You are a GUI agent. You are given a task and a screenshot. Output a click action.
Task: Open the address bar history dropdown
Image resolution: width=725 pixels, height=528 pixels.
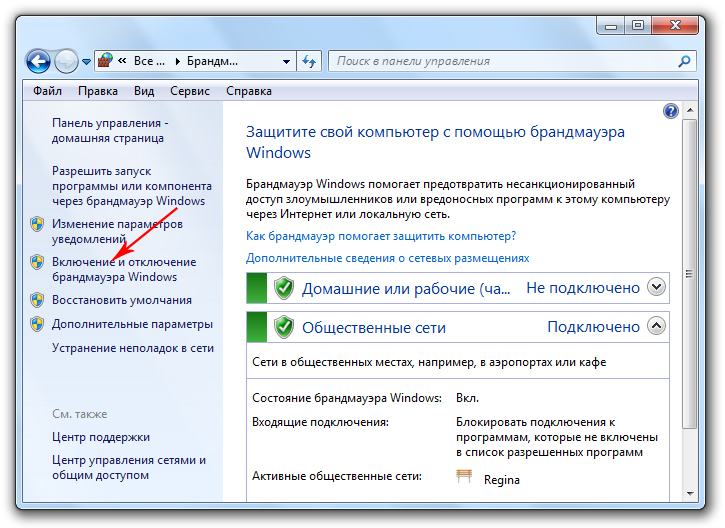pyautogui.click(x=286, y=61)
